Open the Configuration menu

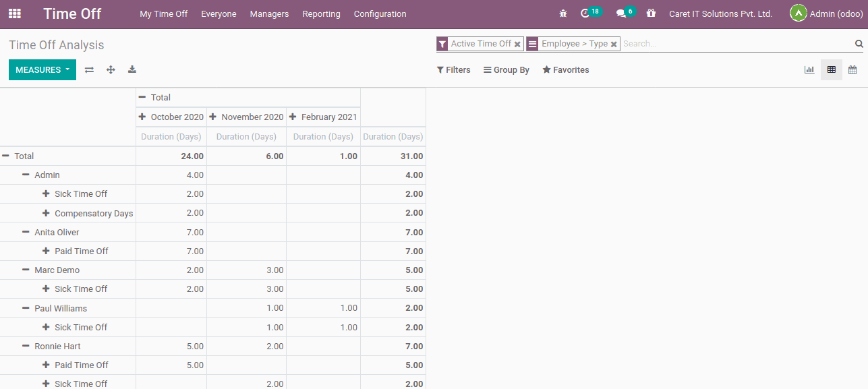coord(380,13)
